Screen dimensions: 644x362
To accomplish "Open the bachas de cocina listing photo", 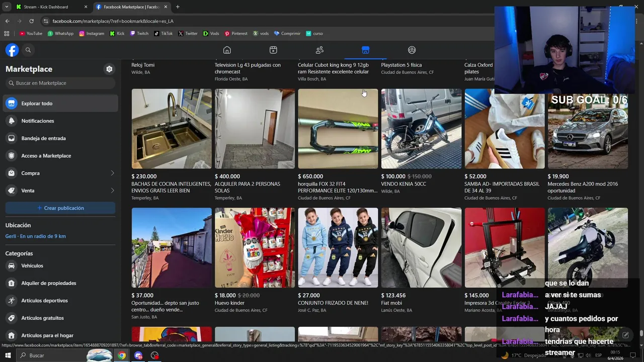I will (x=172, y=129).
